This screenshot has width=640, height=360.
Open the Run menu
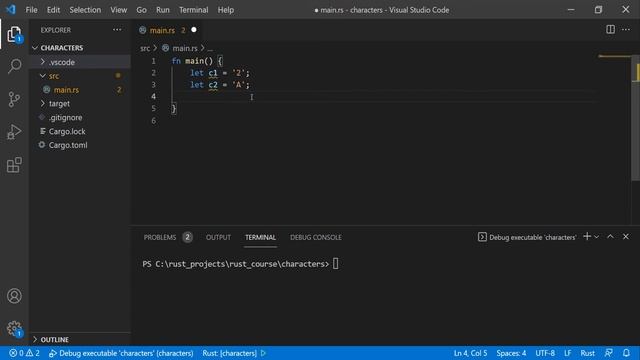[x=162, y=10]
